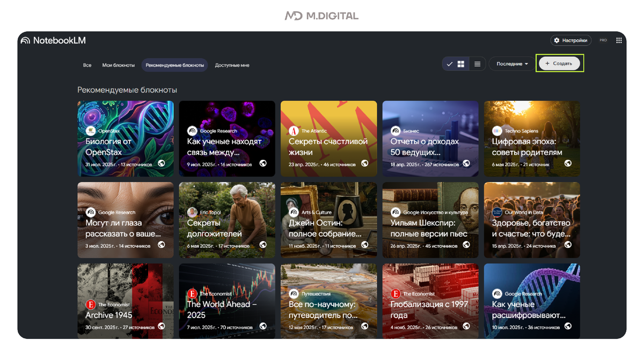Click the OpenStax source logo
The image size is (644, 362).
pyautogui.click(x=91, y=131)
